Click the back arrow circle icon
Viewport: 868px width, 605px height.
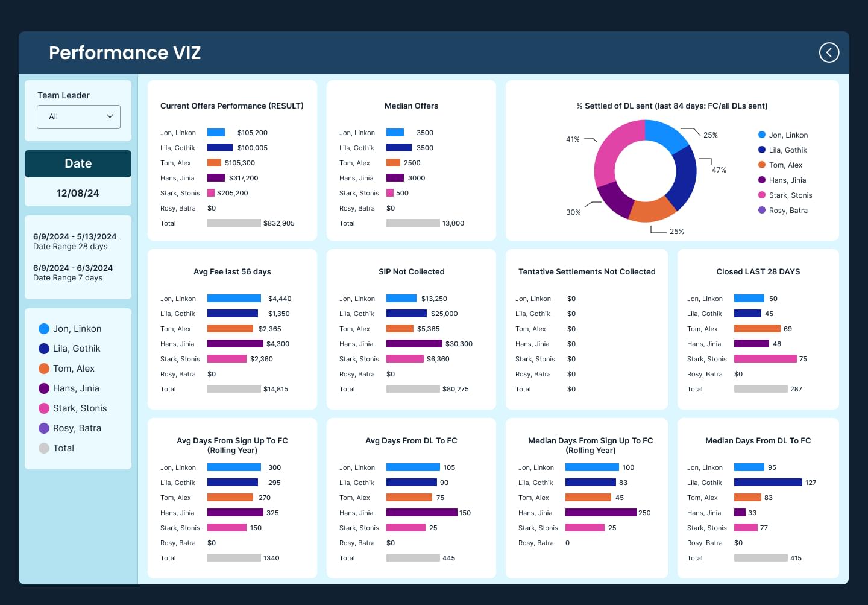tap(829, 52)
